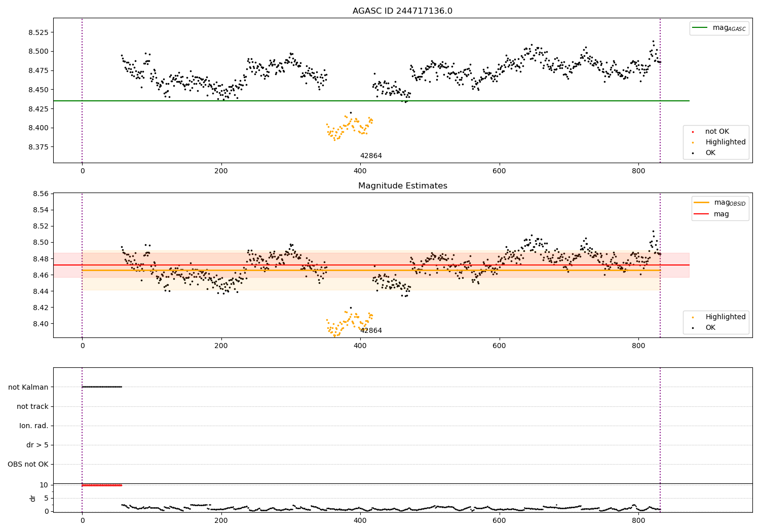
Task: Click the '8.46' y-tick in Magnitude Estimates plot
Action: [41, 275]
